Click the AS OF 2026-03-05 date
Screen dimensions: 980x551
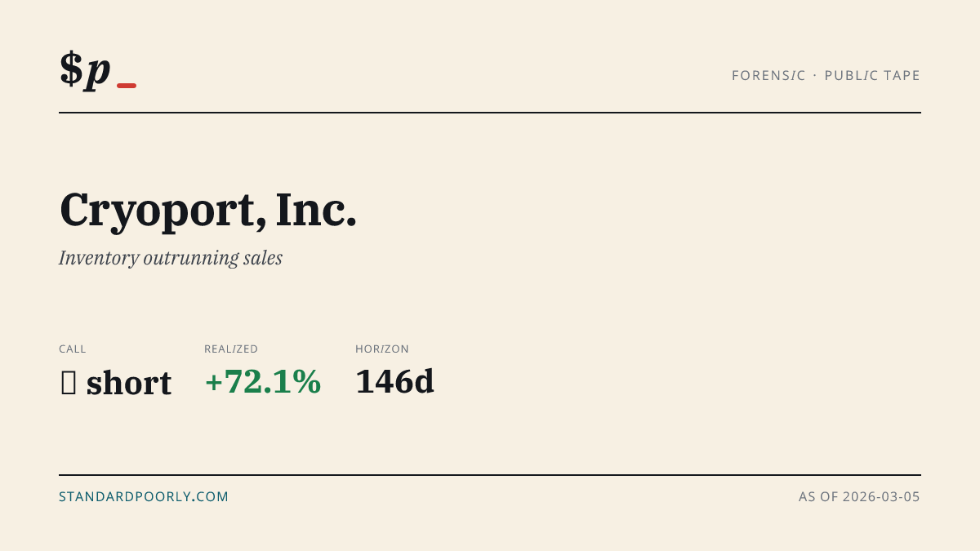tap(859, 496)
